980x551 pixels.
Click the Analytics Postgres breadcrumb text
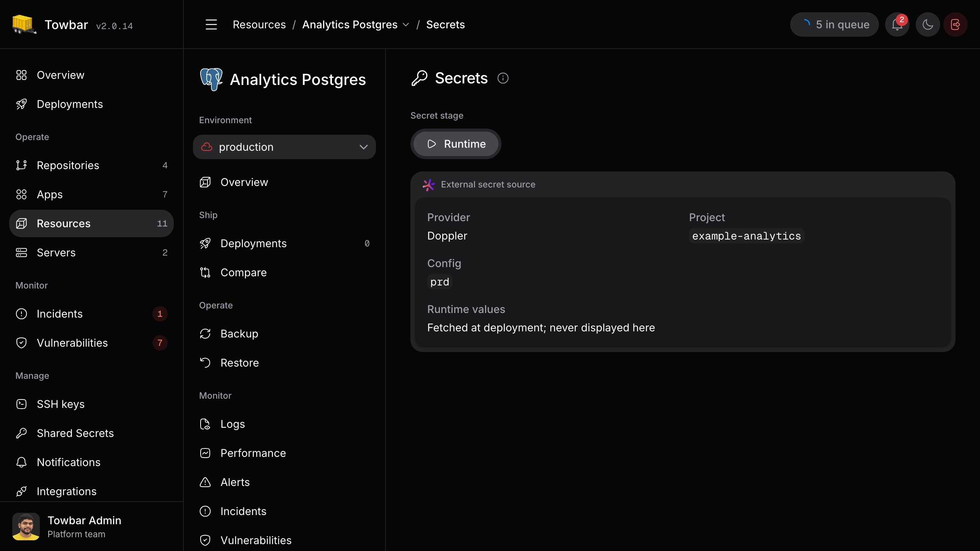click(350, 24)
